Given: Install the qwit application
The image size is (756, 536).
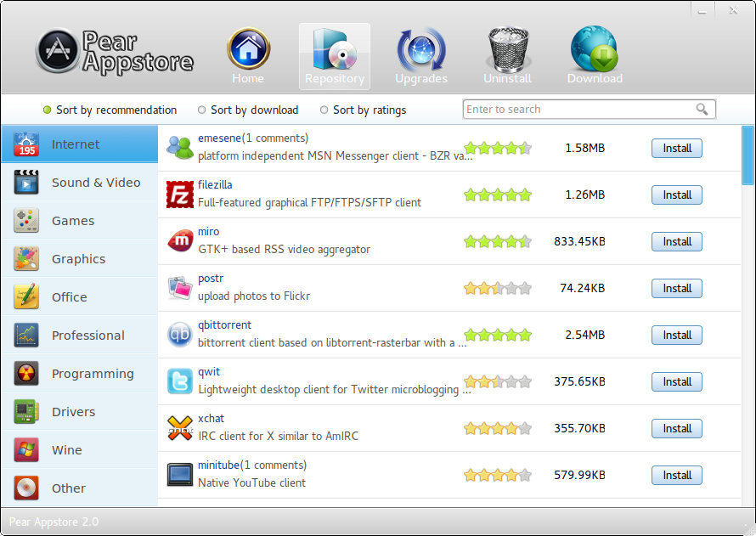Looking at the screenshot, I should click(x=676, y=381).
